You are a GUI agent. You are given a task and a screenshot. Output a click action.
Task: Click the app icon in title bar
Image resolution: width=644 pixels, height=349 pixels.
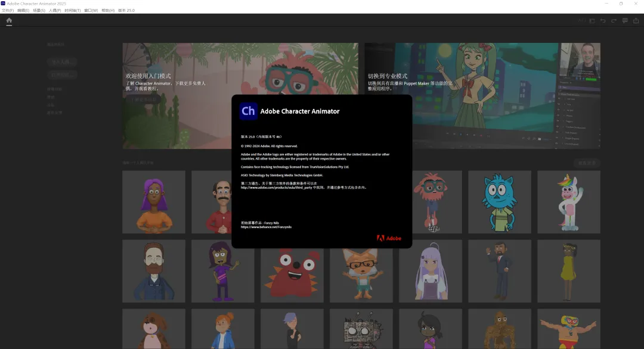[3, 4]
